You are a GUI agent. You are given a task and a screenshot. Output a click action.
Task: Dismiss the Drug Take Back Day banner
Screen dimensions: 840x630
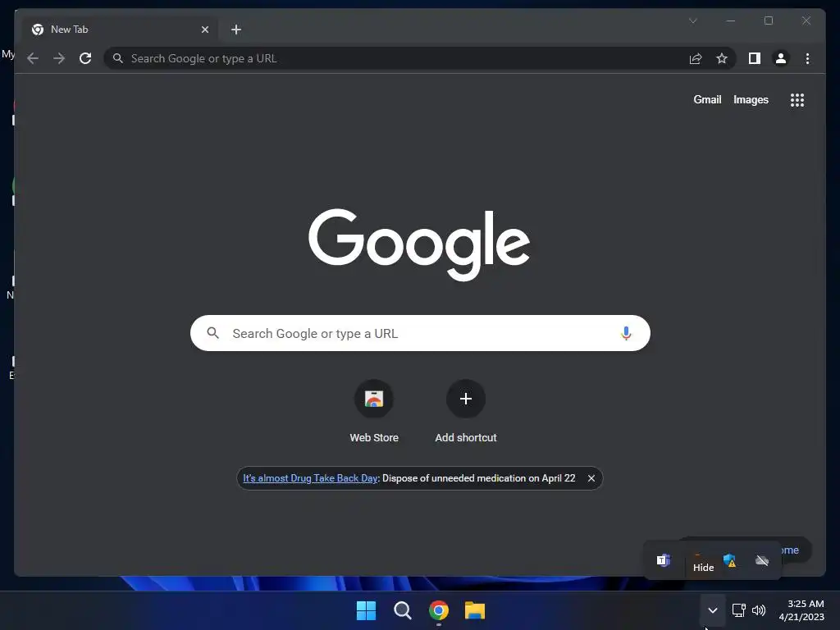coord(591,478)
